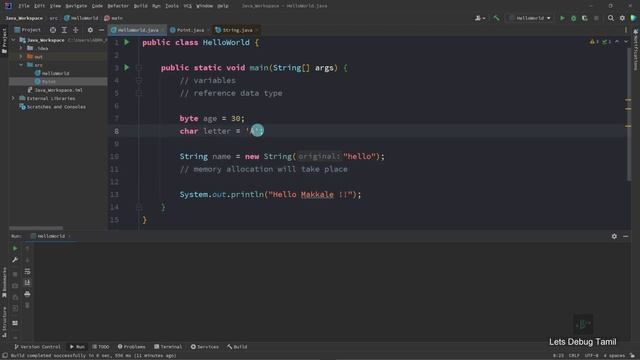Open Project panel options gear
640x360 pixels.
click(90, 30)
